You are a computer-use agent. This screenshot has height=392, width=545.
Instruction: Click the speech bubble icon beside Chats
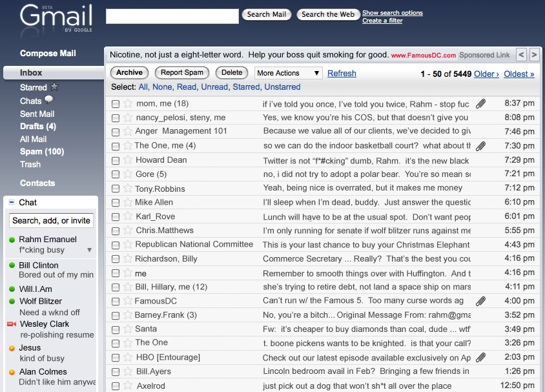[x=49, y=100]
